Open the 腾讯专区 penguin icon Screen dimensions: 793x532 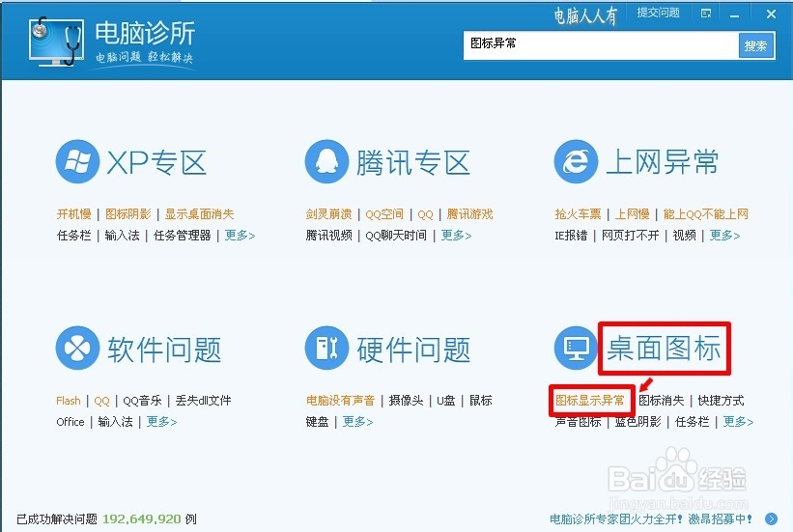tap(326, 162)
